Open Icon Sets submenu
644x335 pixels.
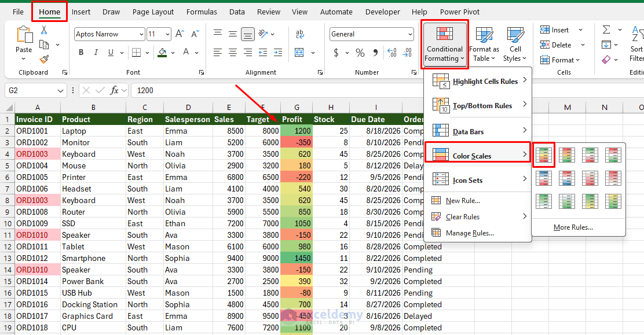(x=478, y=180)
